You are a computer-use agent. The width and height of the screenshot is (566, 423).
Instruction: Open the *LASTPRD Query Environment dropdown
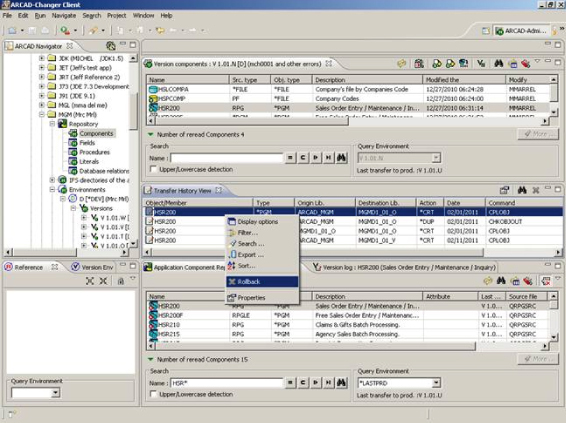tap(436, 383)
